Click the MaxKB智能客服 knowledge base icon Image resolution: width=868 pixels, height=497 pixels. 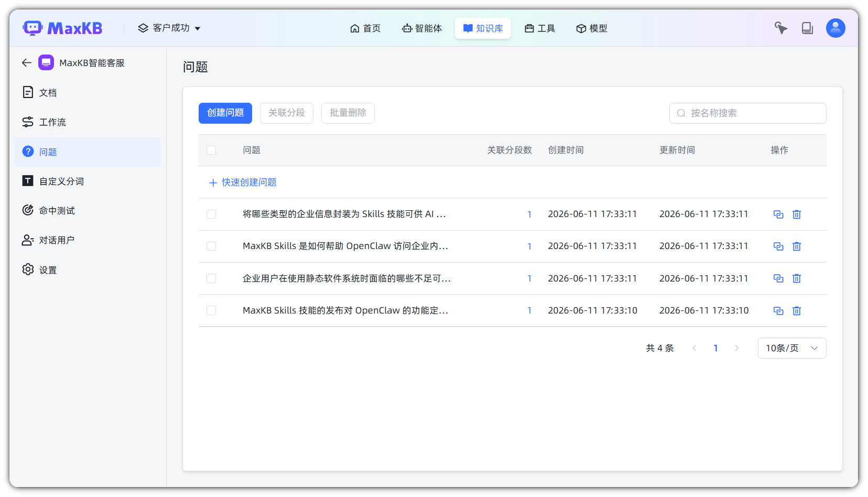(x=46, y=63)
